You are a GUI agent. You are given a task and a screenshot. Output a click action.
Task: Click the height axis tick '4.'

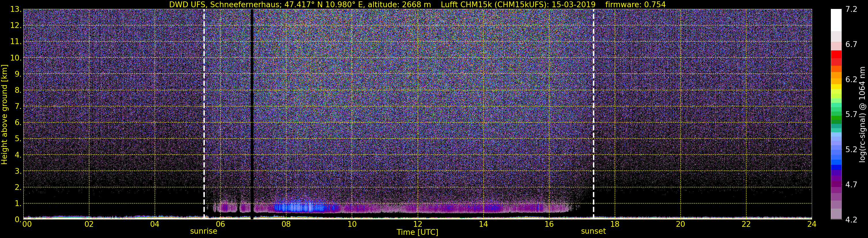18,155
